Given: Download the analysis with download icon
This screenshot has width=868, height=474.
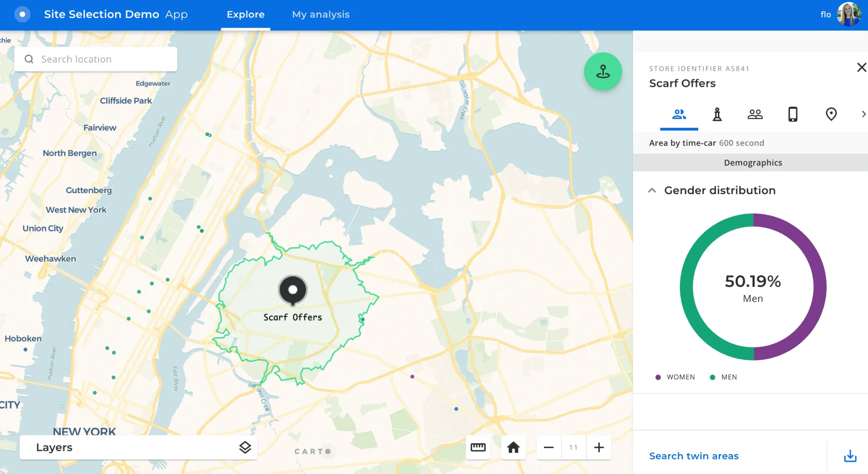Looking at the screenshot, I should pyautogui.click(x=850, y=456).
